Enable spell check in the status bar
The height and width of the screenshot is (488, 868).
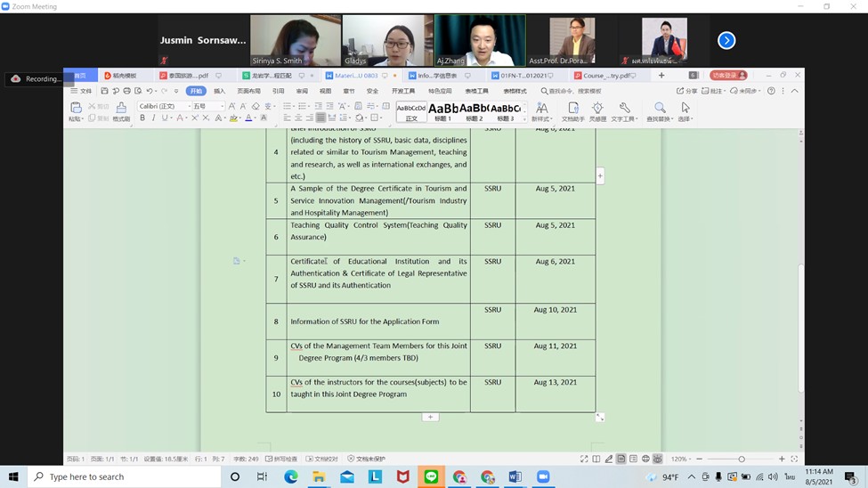[281, 460]
